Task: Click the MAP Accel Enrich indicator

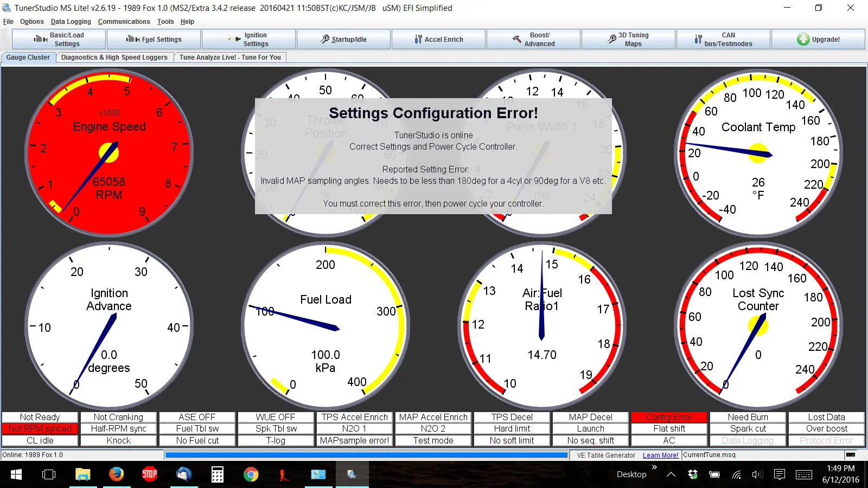Action: point(433,417)
